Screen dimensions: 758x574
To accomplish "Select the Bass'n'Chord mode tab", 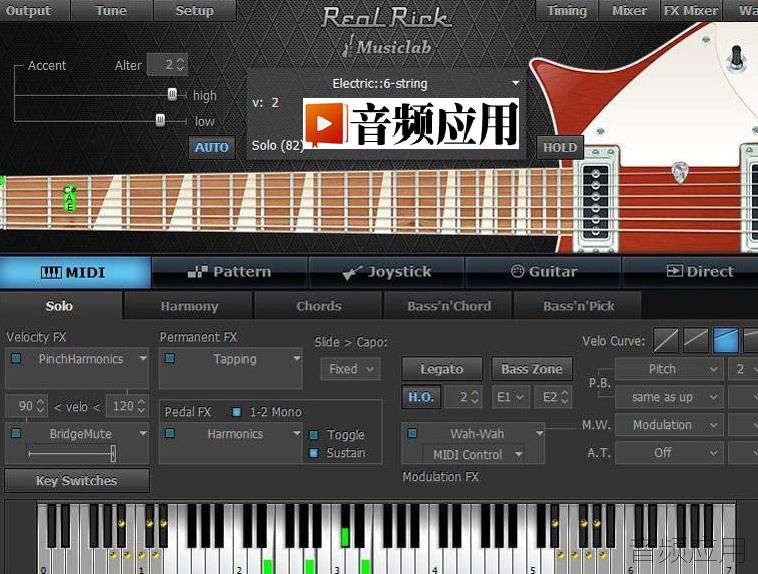I will pos(449,306).
